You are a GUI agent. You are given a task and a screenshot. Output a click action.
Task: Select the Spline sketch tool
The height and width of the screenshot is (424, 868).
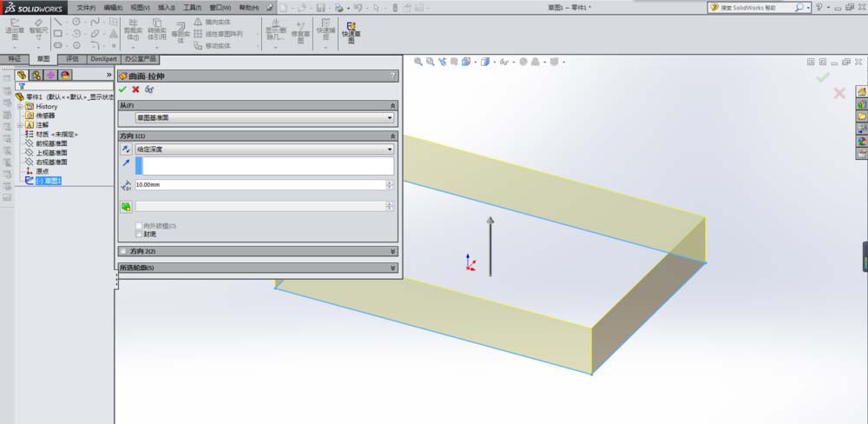click(95, 23)
